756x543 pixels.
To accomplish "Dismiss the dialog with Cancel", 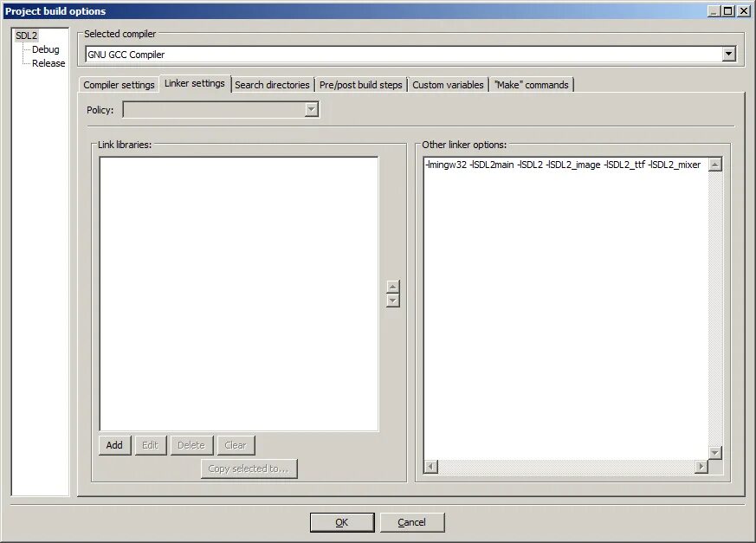I will tap(411, 522).
